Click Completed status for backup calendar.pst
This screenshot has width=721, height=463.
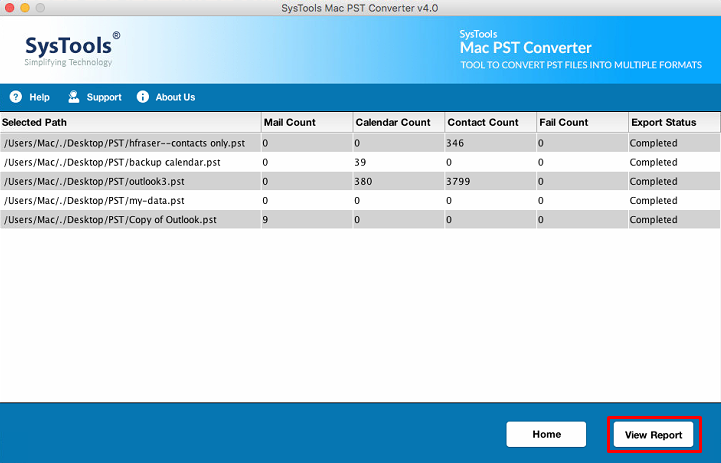[x=674, y=162]
